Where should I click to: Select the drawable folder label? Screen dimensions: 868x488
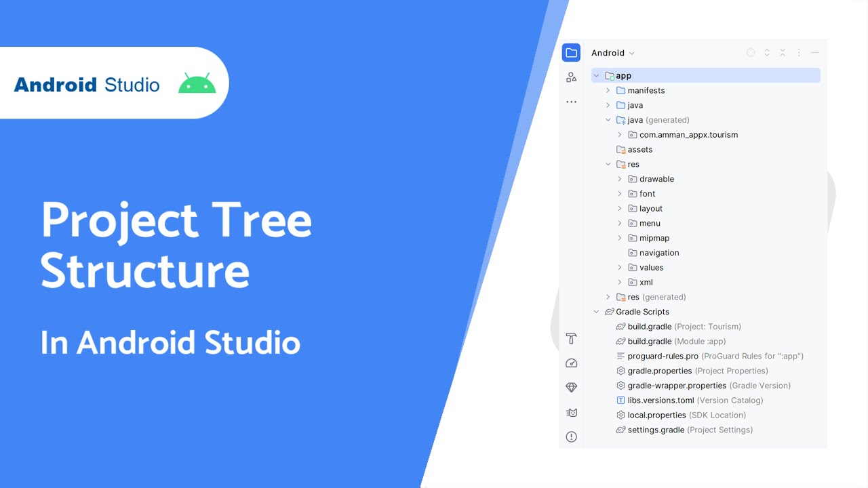click(x=656, y=179)
